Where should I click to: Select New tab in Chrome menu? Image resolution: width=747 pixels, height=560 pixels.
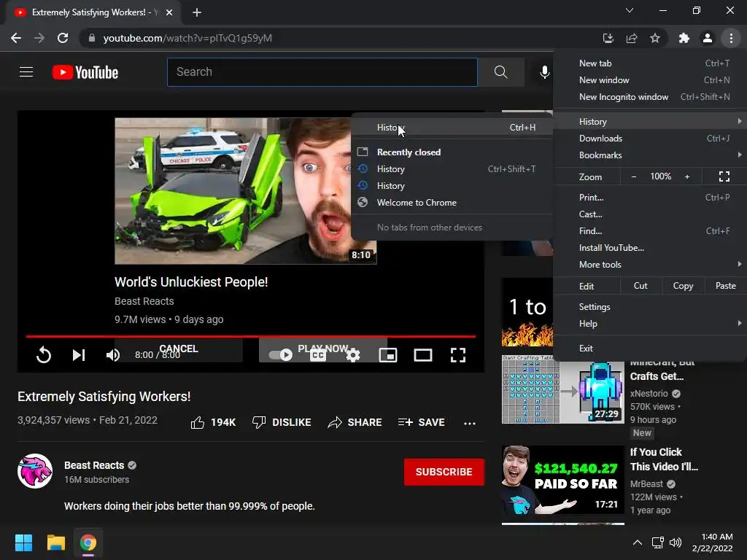point(650,63)
